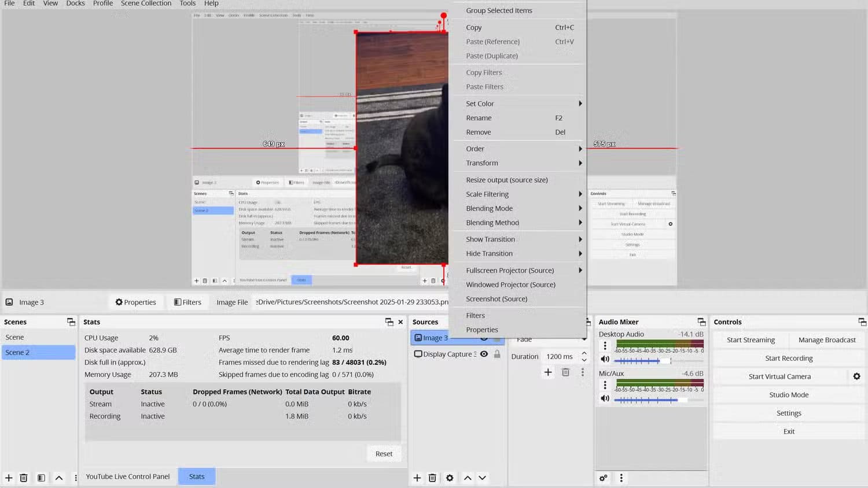Pop out the Audio Mixer dock

click(x=701, y=321)
